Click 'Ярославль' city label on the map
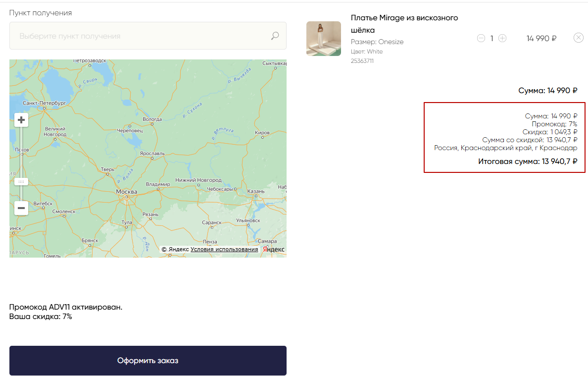The width and height of the screenshot is (588, 376). coord(152,154)
